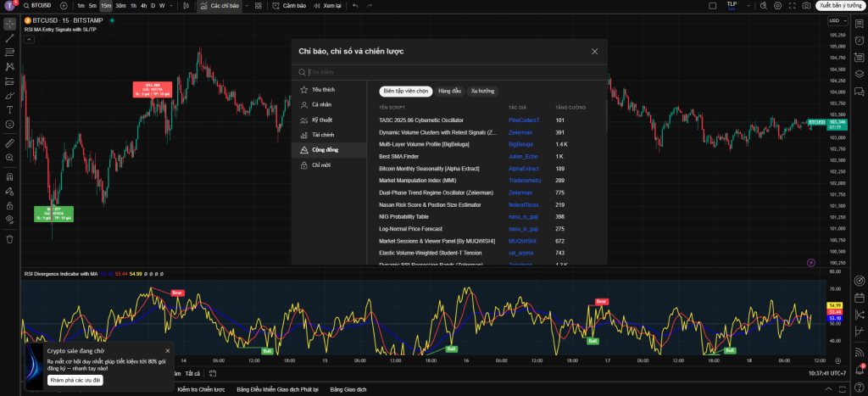Open the PineCodersT author link
This screenshot has height=396, width=868.
(523, 120)
